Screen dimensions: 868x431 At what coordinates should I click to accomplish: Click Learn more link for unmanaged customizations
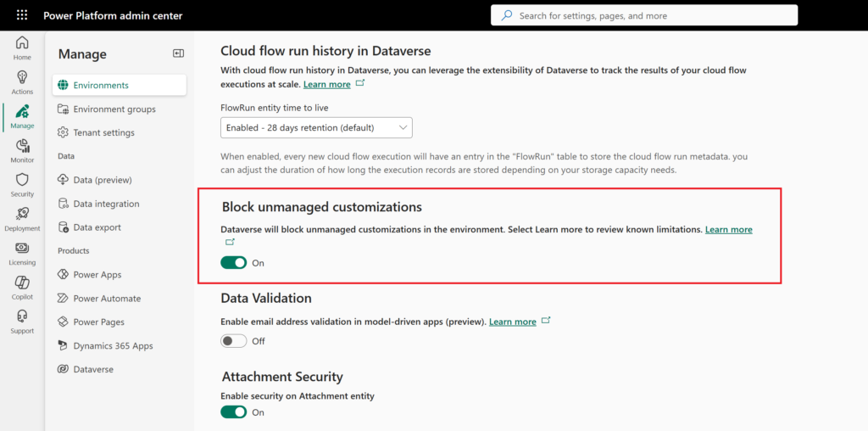click(728, 229)
